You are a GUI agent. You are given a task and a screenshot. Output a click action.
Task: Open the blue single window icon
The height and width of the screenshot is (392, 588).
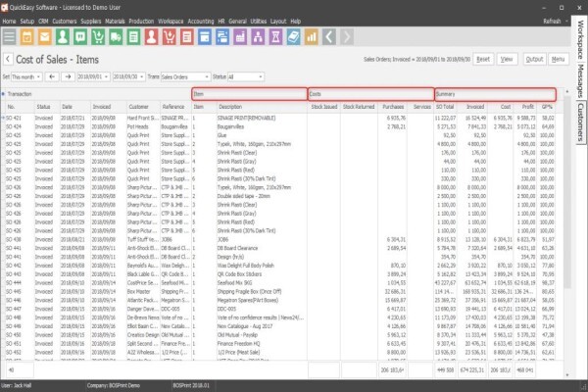[205, 37]
